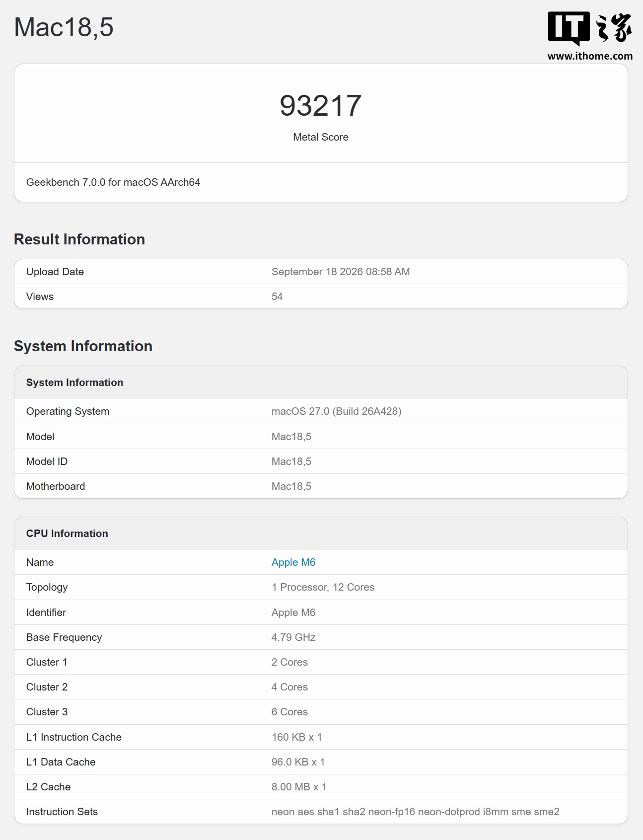
Task: Select the Mac18,5 value in the Model ID row
Action: tap(291, 461)
